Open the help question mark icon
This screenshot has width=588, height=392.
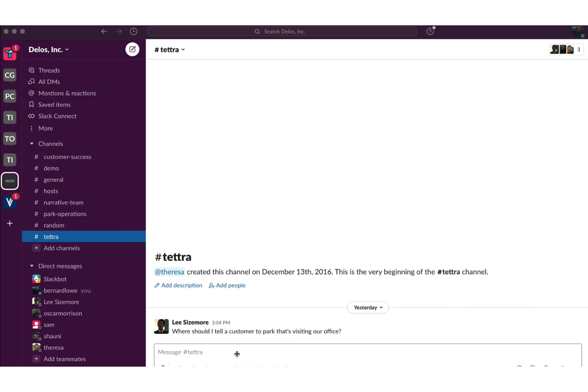coord(430,31)
